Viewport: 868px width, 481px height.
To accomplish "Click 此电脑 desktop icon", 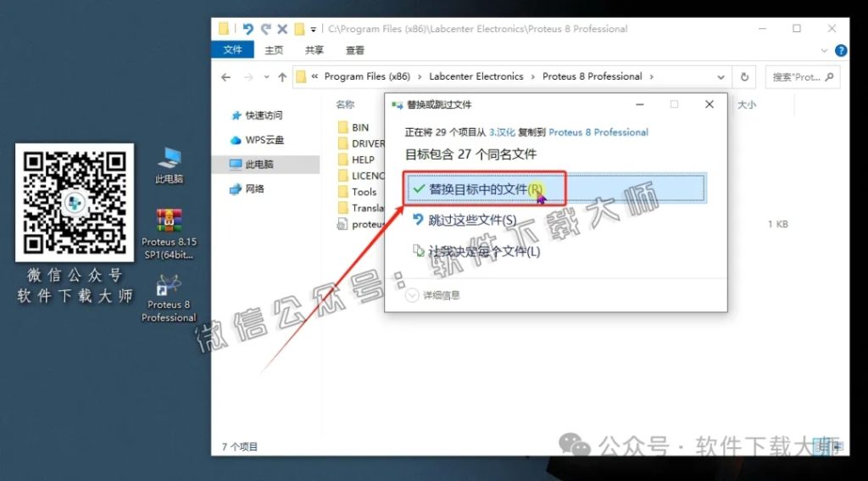I will [169, 165].
